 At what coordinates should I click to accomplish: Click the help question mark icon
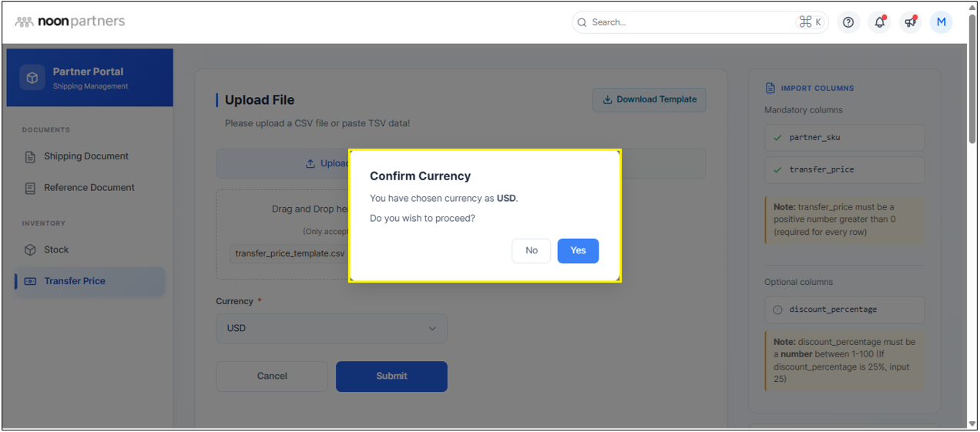pyautogui.click(x=848, y=22)
